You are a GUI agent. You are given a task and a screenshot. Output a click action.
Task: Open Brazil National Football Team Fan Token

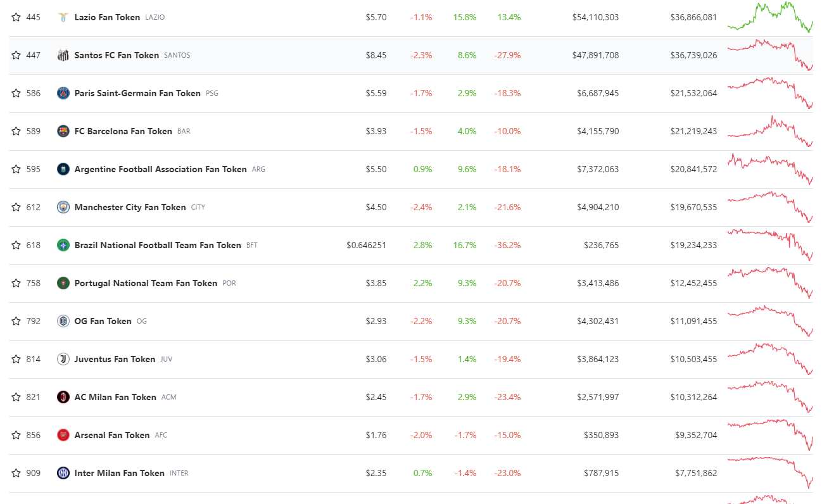coord(158,245)
